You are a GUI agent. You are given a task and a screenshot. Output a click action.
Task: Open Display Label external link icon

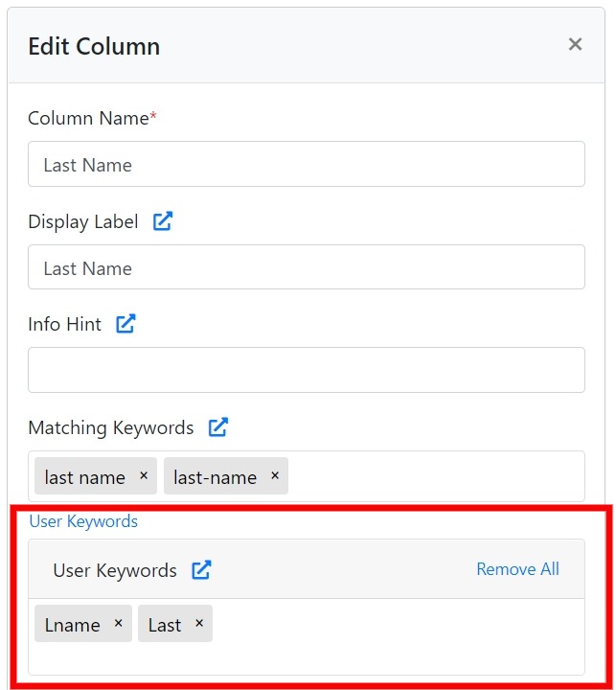point(163,221)
